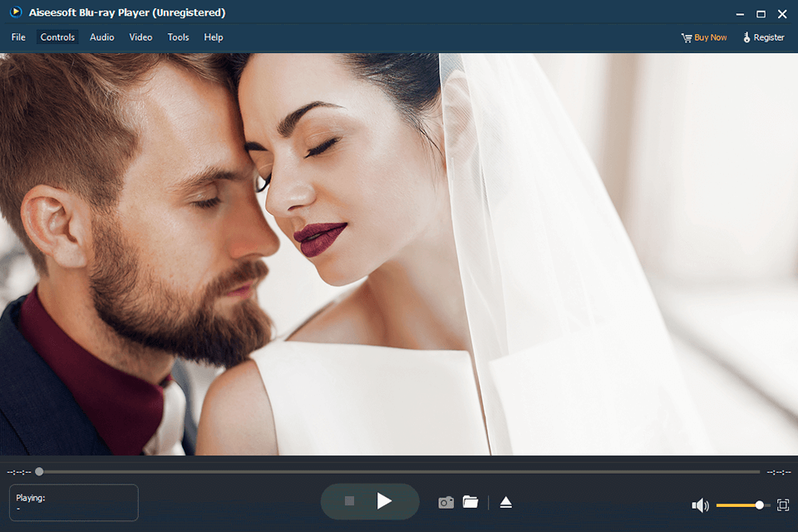Toggle full screen mode icon
798x532 pixels.
tap(782, 505)
